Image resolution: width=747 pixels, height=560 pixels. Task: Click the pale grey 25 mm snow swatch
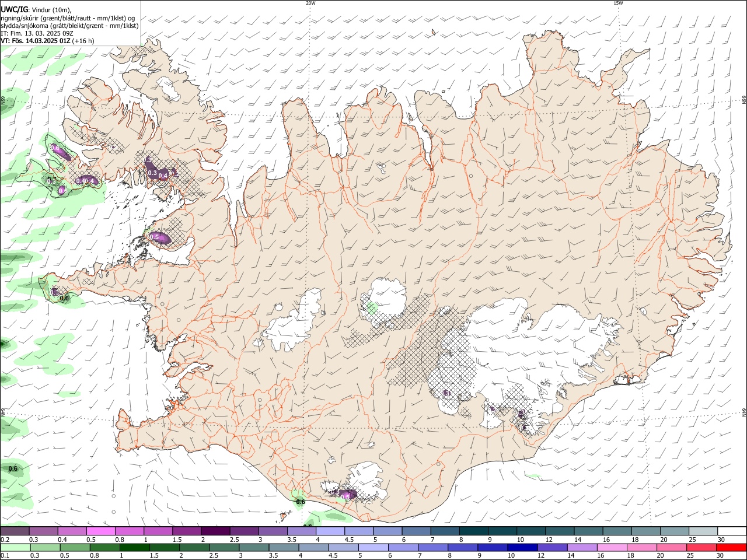tap(703, 531)
